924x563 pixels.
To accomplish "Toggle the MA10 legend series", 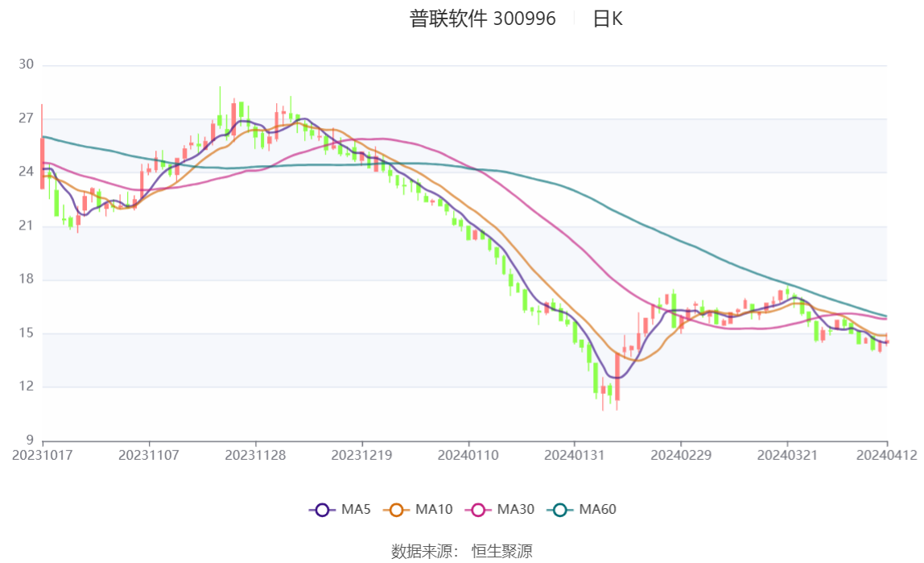I will (418, 509).
